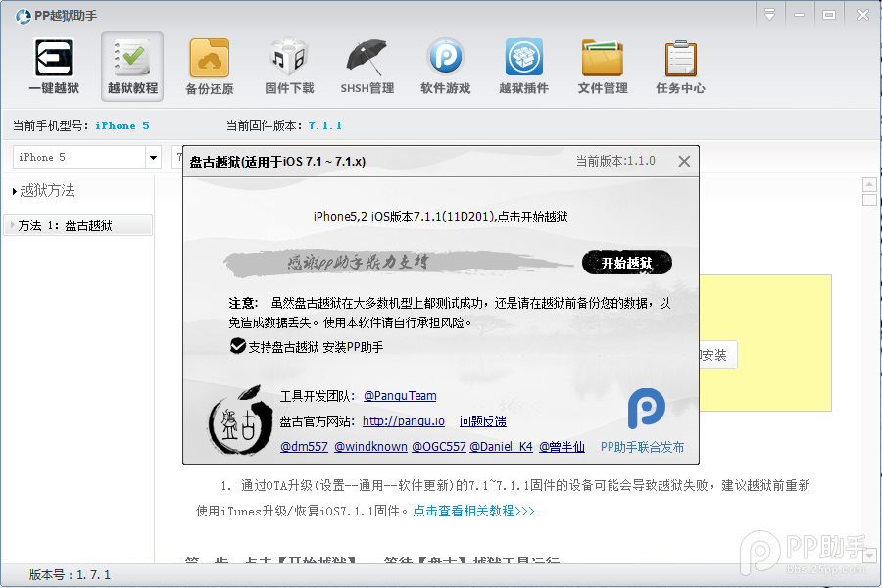This screenshot has height=588, width=882.
Task: Open the 固件下载 firmware download tool
Action: [288, 66]
